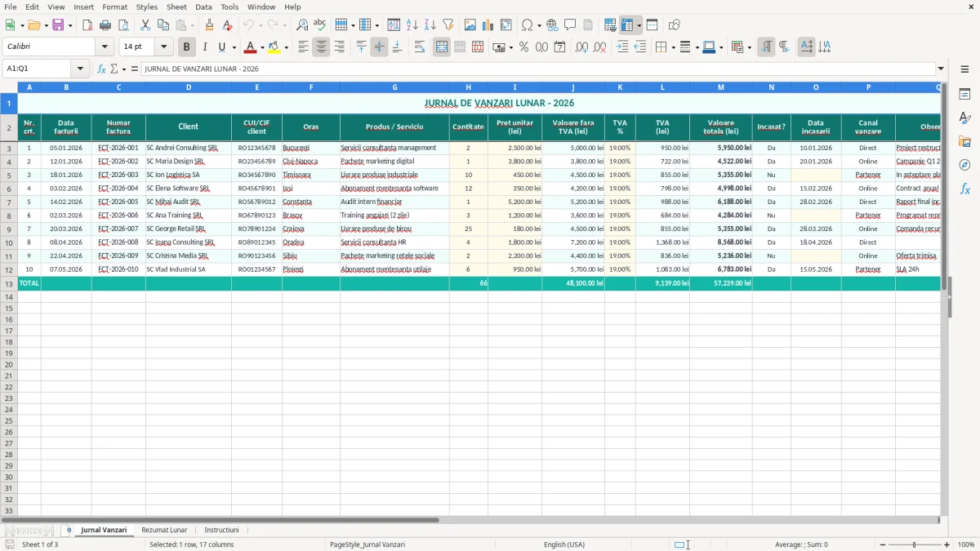Show draw functions shapes
The width and height of the screenshot is (980, 551).
point(674,25)
